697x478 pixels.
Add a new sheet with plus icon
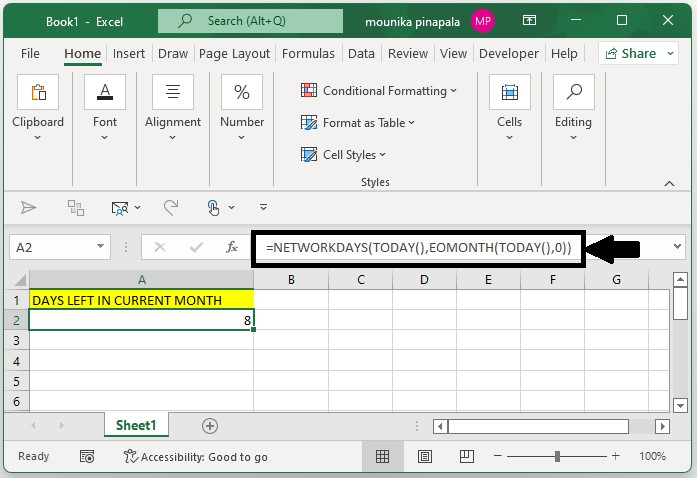point(210,426)
